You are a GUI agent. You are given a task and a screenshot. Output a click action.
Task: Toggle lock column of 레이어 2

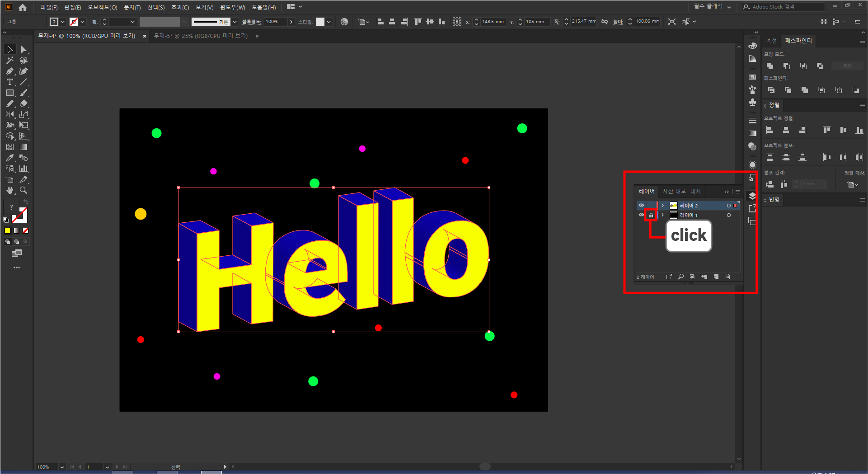point(651,205)
